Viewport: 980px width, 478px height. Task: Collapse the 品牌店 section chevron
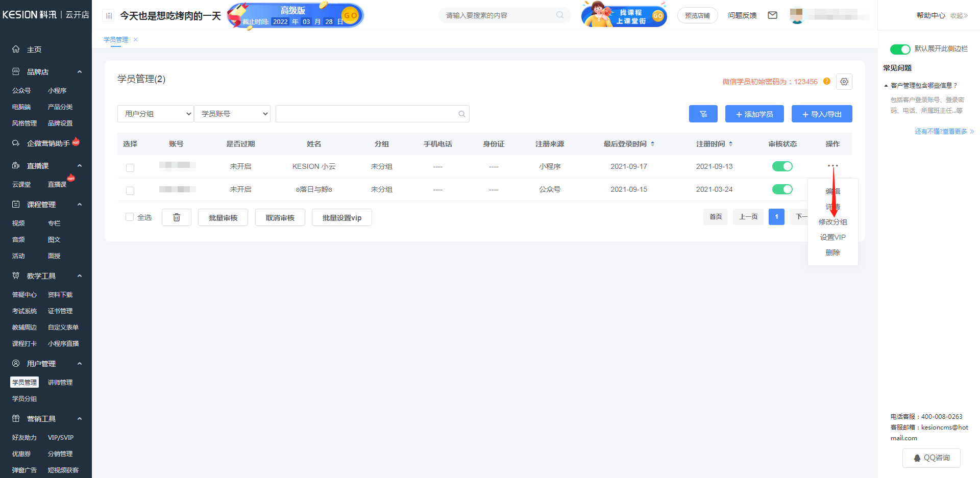tap(80, 72)
